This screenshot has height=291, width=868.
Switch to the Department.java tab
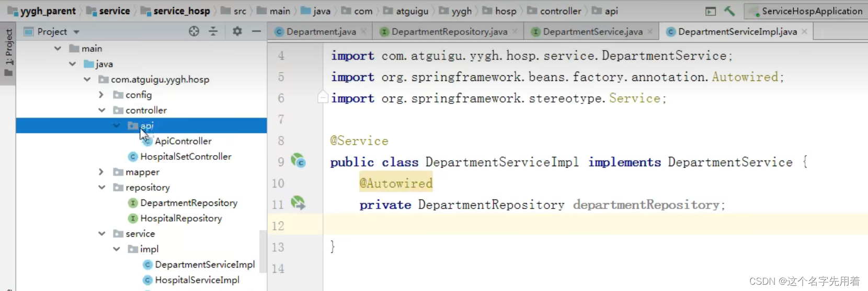pos(321,32)
